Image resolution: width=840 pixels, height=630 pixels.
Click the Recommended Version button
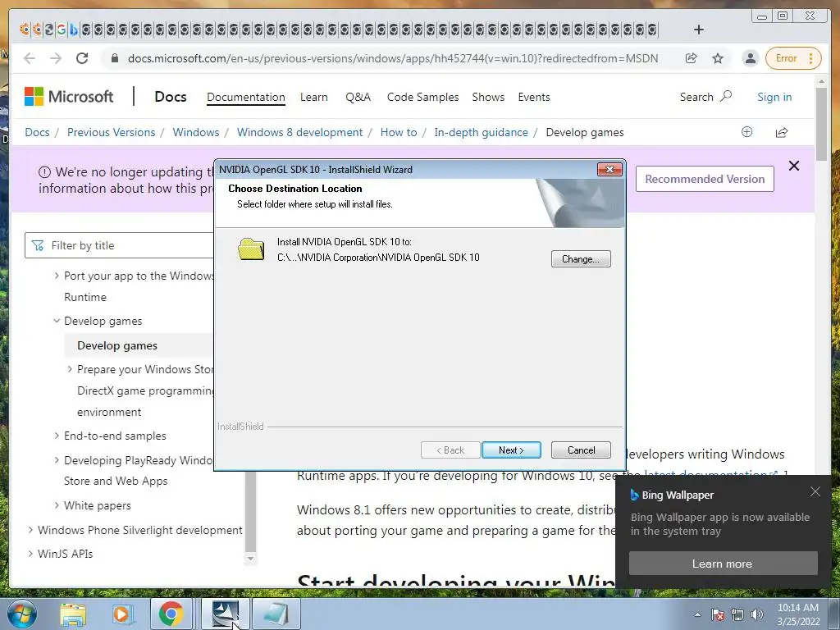(x=705, y=179)
